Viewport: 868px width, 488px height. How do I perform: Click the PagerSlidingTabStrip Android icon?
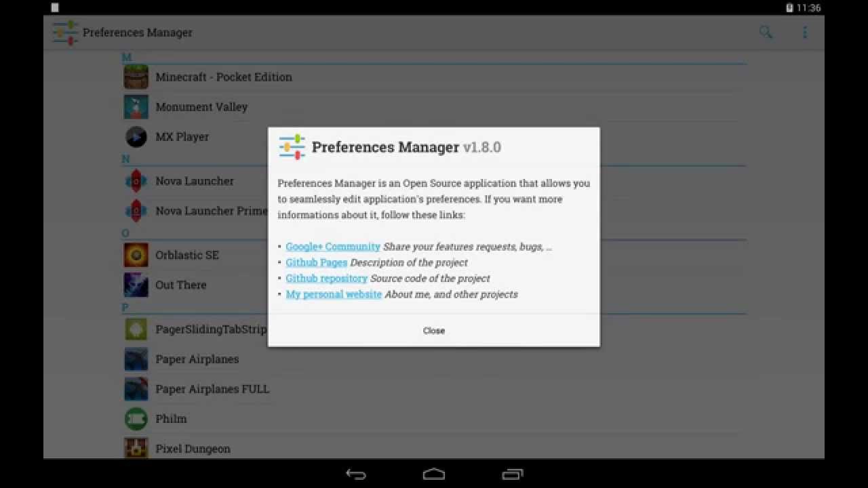[x=136, y=329]
